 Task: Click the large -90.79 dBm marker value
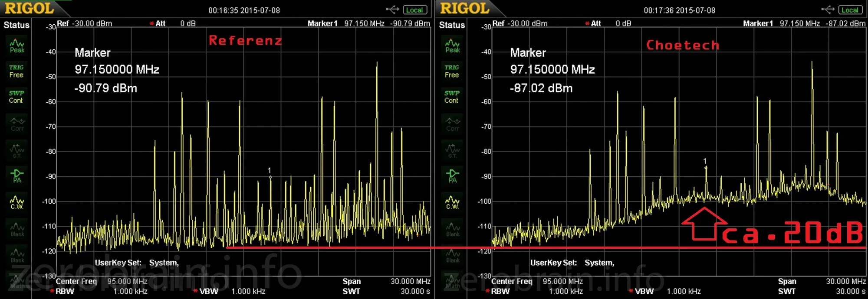pos(106,88)
